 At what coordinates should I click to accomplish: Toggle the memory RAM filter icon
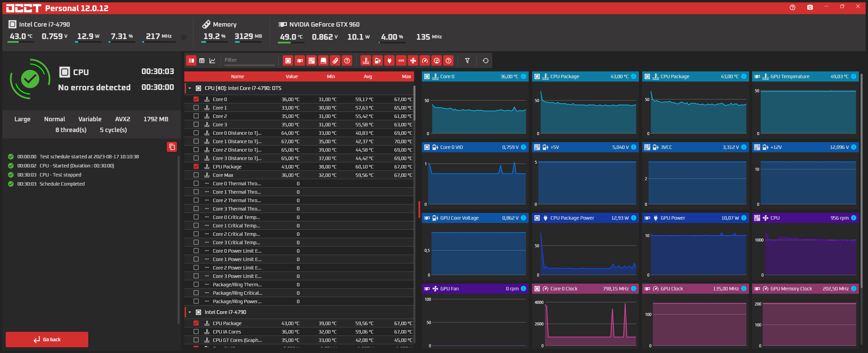coord(335,61)
